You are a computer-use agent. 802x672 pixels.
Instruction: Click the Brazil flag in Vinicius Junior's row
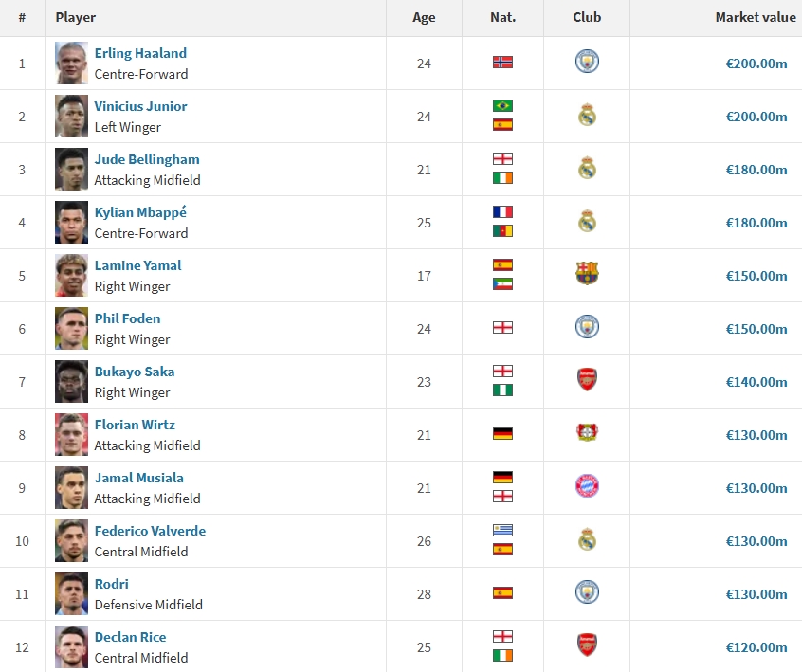tap(502, 106)
